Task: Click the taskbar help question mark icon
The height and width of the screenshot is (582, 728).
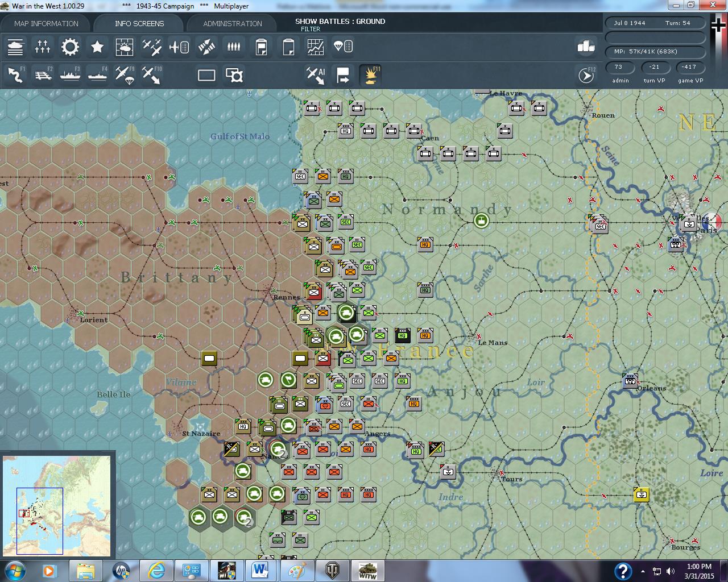Action: [623, 571]
